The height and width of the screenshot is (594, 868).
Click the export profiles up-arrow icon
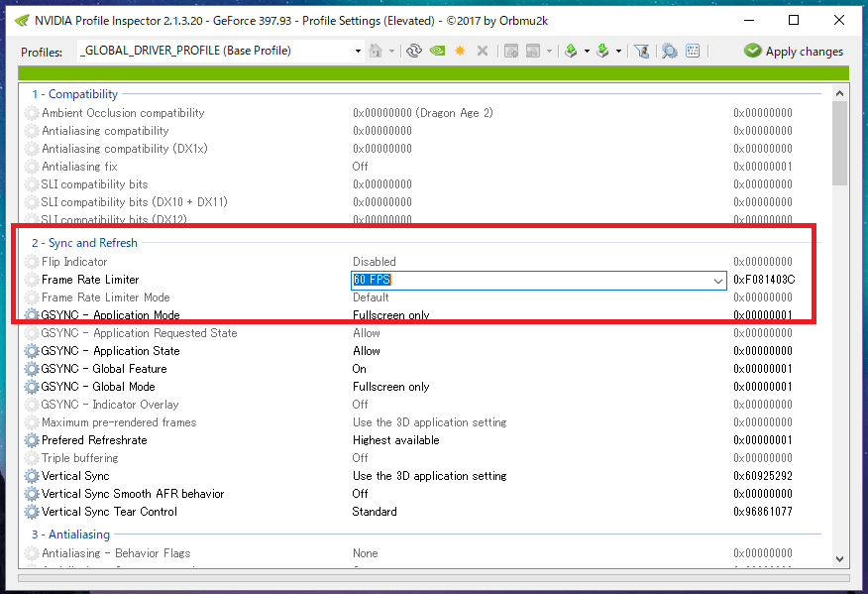tap(571, 51)
